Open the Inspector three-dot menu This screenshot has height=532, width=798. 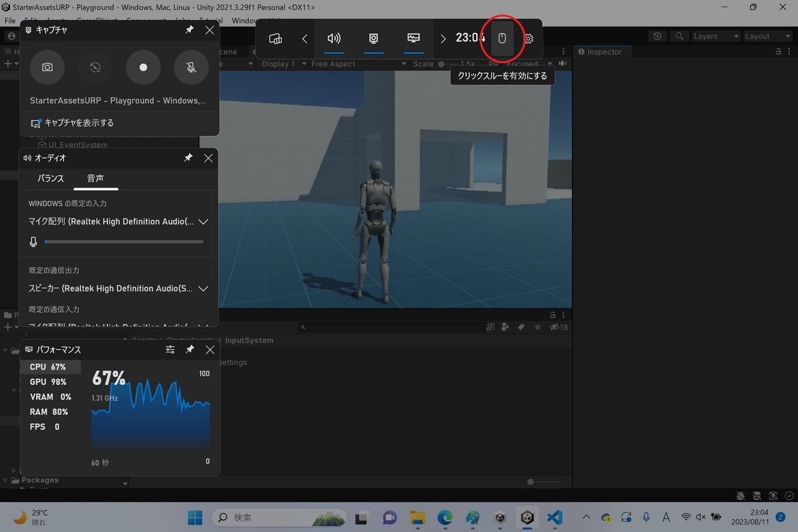click(x=790, y=52)
